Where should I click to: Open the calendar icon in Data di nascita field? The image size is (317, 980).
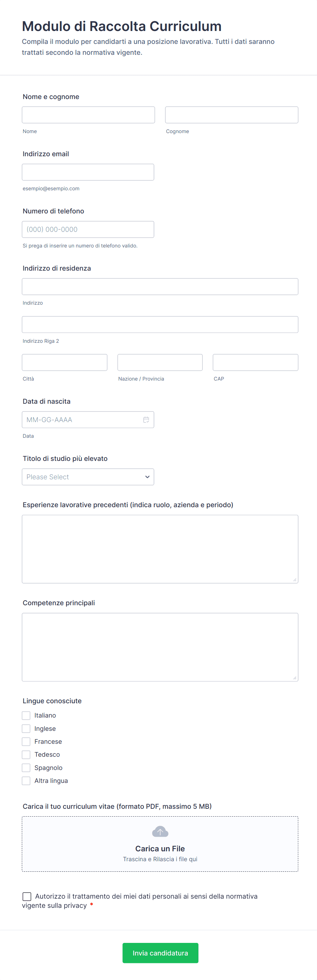coord(146,420)
